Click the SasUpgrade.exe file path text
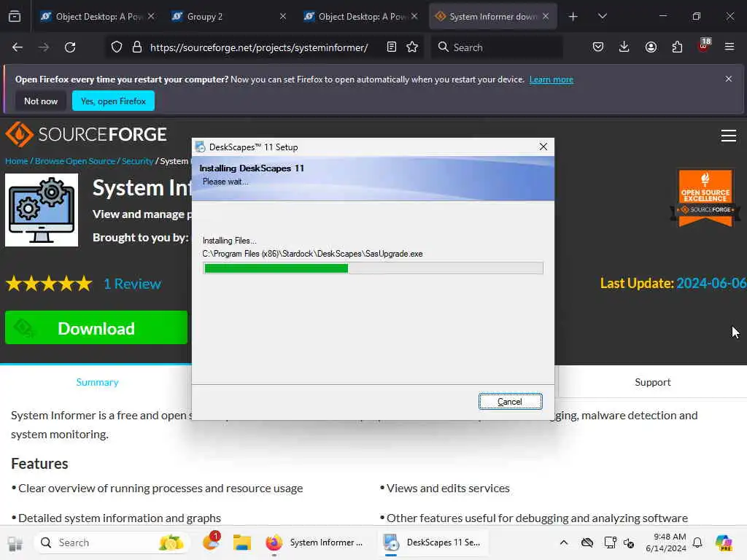The image size is (747, 560). [312, 254]
